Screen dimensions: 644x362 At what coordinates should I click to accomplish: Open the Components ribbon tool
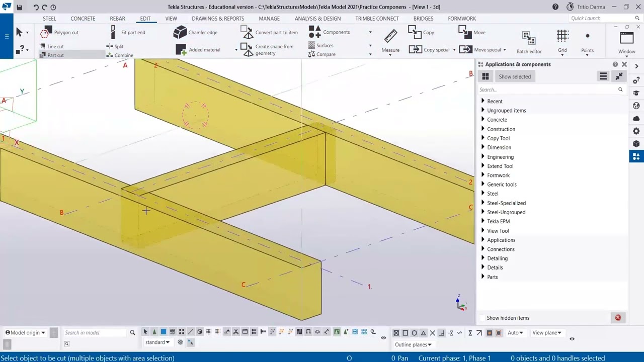[x=330, y=32]
